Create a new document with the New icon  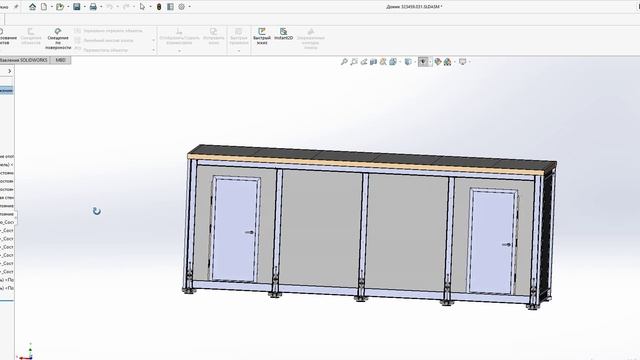tap(44, 7)
